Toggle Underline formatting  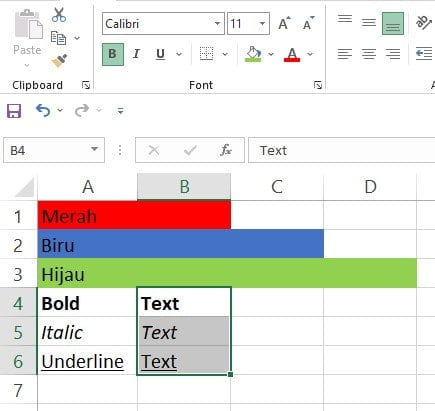point(160,54)
